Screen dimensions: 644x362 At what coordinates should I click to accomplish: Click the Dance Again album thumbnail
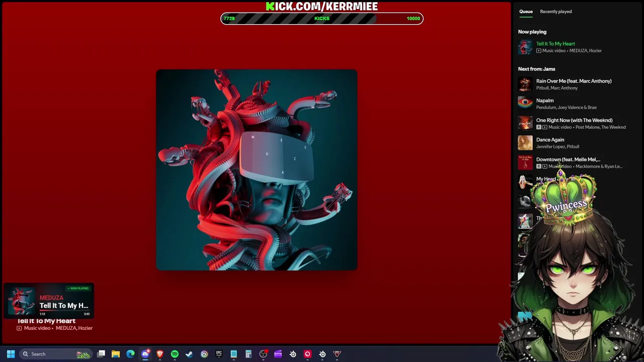(x=525, y=143)
